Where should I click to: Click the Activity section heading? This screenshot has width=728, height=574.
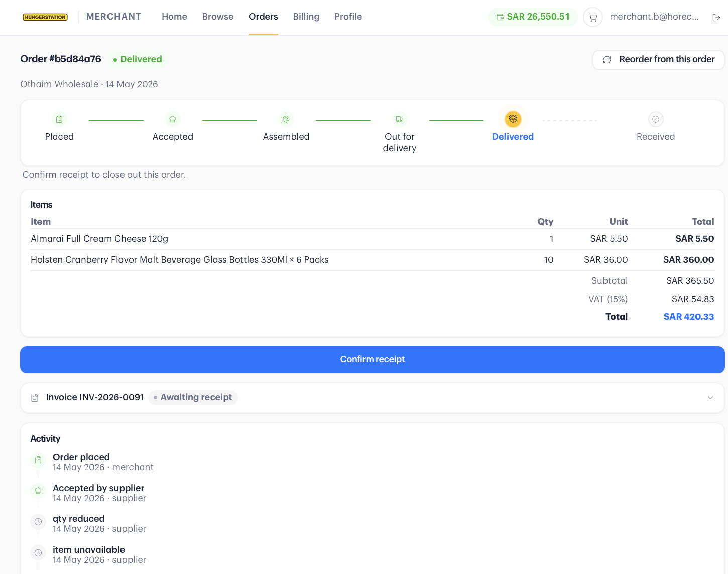pyautogui.click(x=45, y=439)
